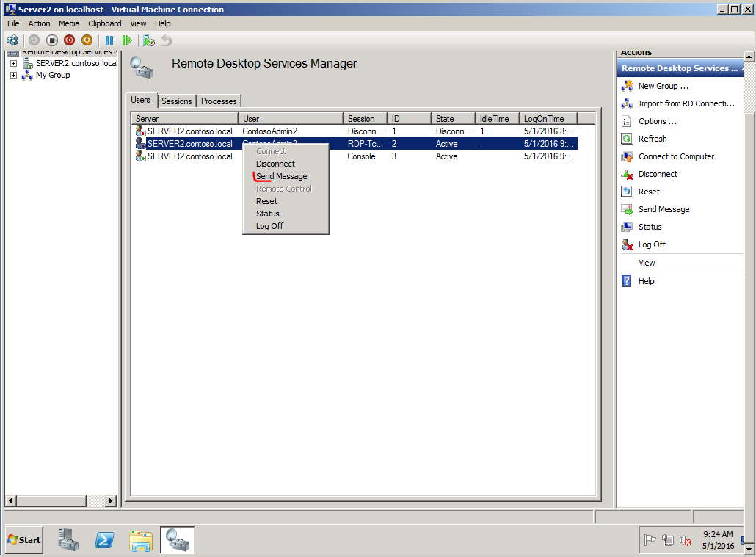Click the Actions pane scroll up arrow
Image resolution: width=756 pixels, height=557 pixels.
749,57
